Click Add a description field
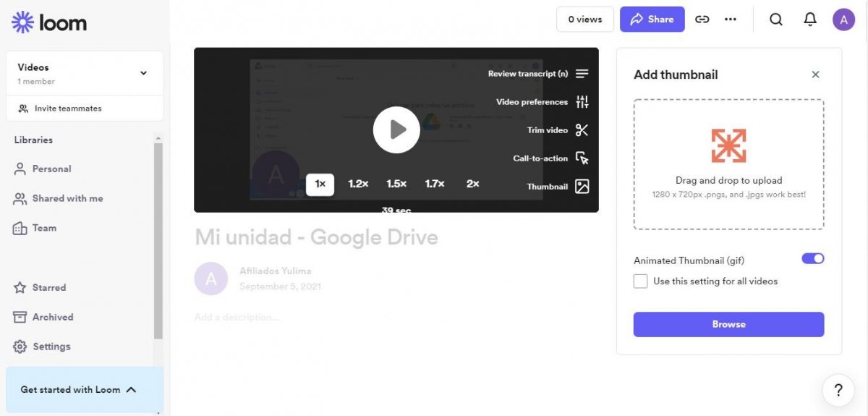Viewport: 868px width, 416px height. tap(237, 317)
